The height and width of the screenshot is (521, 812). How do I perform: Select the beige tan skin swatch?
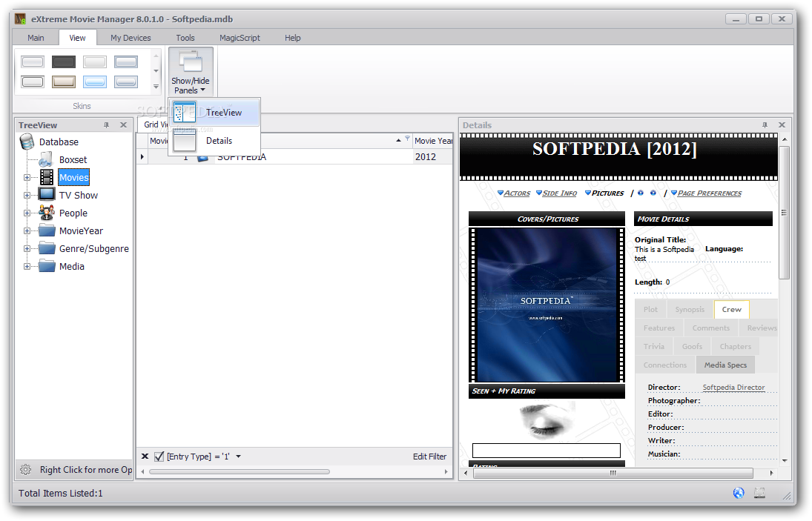(x=64, y=82)
